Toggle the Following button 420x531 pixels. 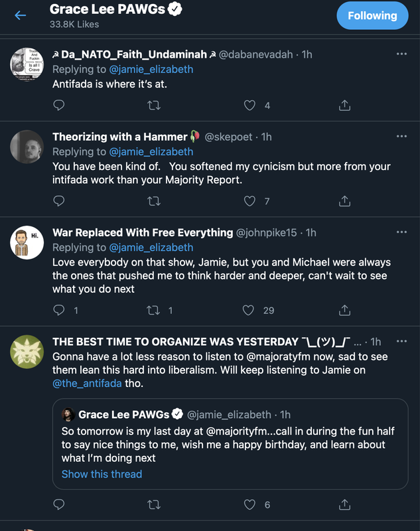(372, 15)
